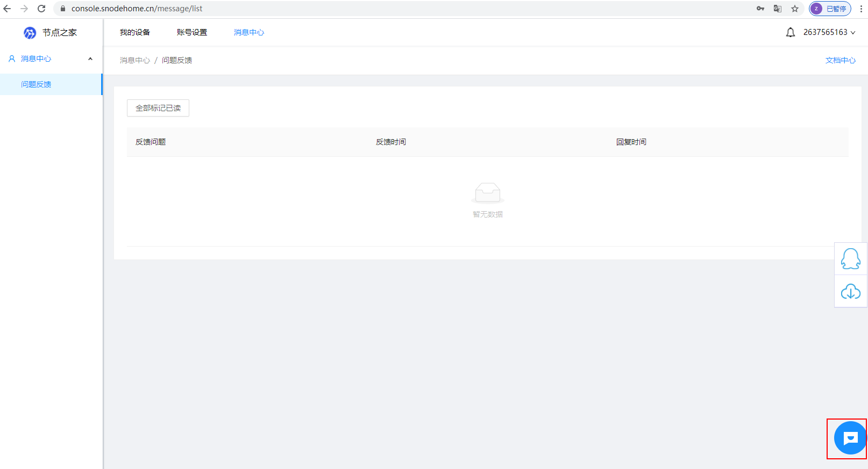Select the 消息中心 top tab

coord(249,32)
